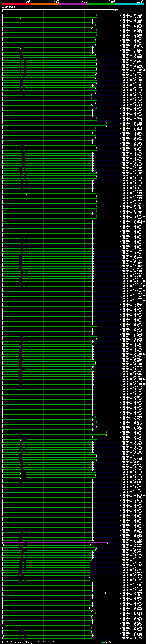This screenshot has width=146, height=644.
Task: Select hit label UniRef100_Q9LIV9
Action: (131, 575)
